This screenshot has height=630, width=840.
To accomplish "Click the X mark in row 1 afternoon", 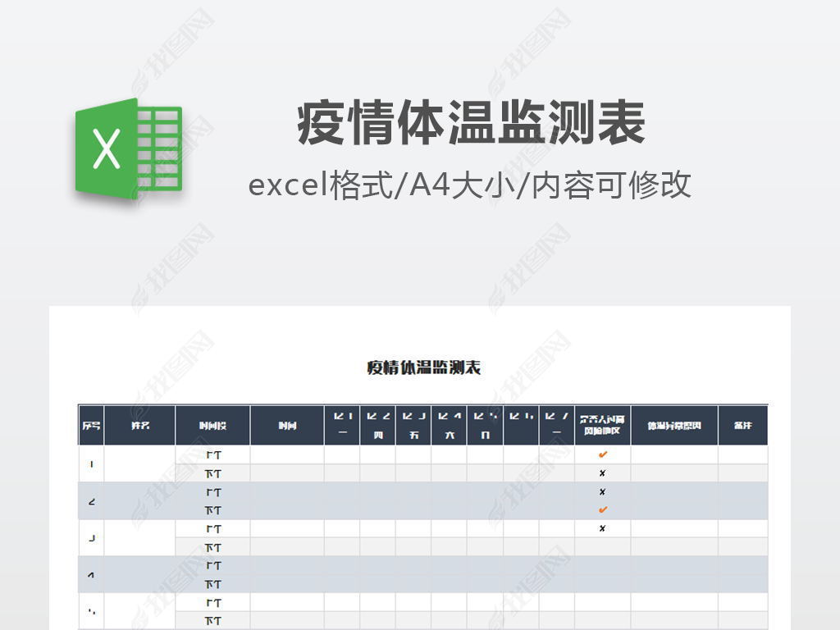I will 602,473.
